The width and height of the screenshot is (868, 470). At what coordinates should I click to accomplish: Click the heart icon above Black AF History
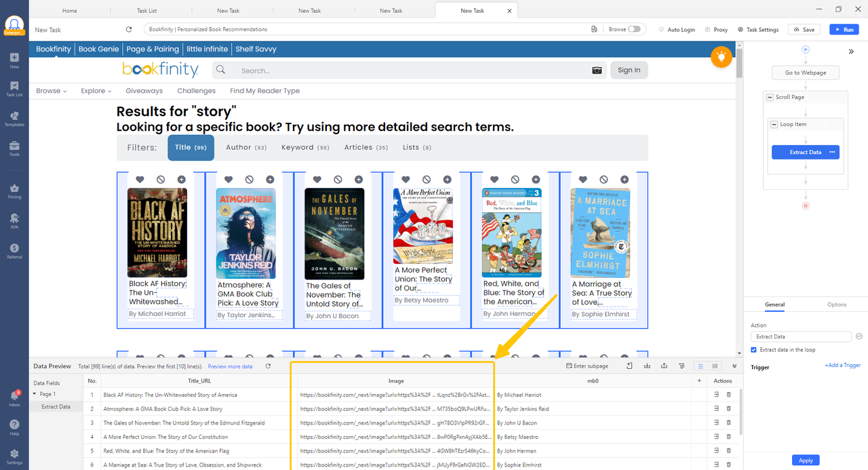tap(140, 179)
